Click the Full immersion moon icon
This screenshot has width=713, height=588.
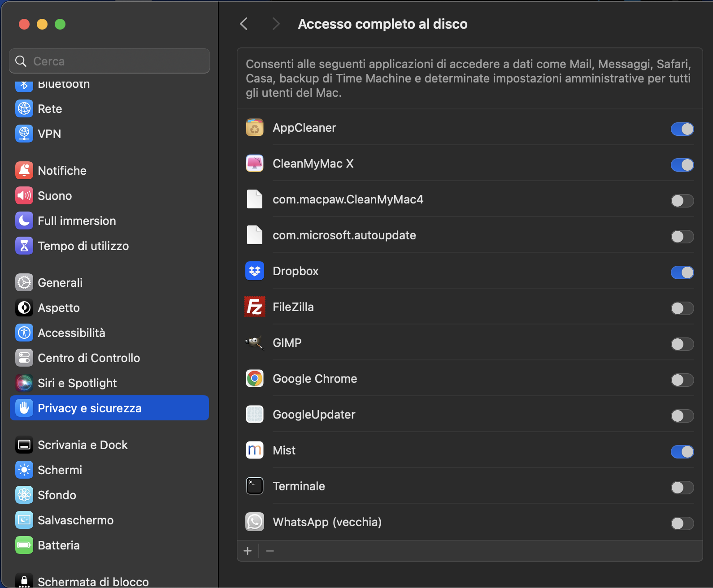tap(24, 220)
